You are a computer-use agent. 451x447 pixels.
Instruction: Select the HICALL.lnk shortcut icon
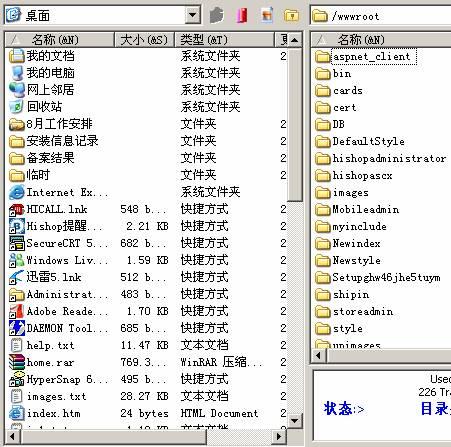[x=16, y=209]
